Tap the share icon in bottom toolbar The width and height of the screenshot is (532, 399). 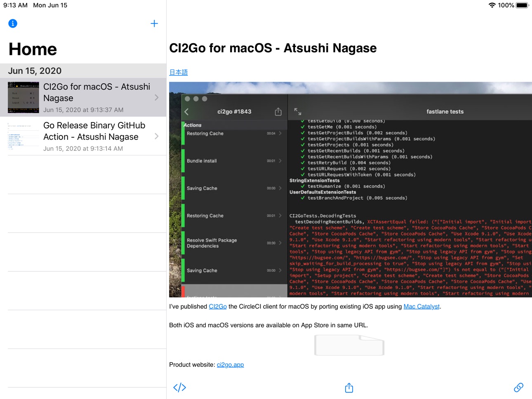coord(349,387)
